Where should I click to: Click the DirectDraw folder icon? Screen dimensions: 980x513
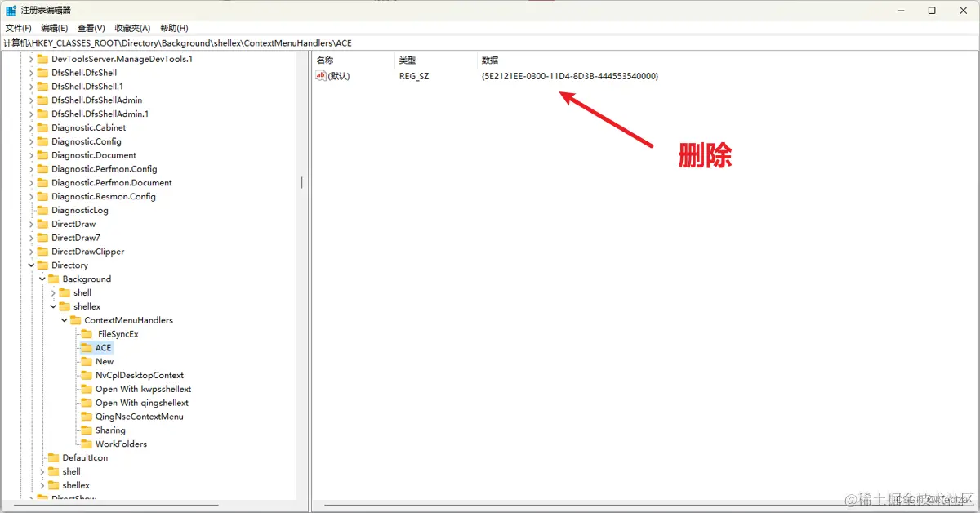click(x=42, y=224)
